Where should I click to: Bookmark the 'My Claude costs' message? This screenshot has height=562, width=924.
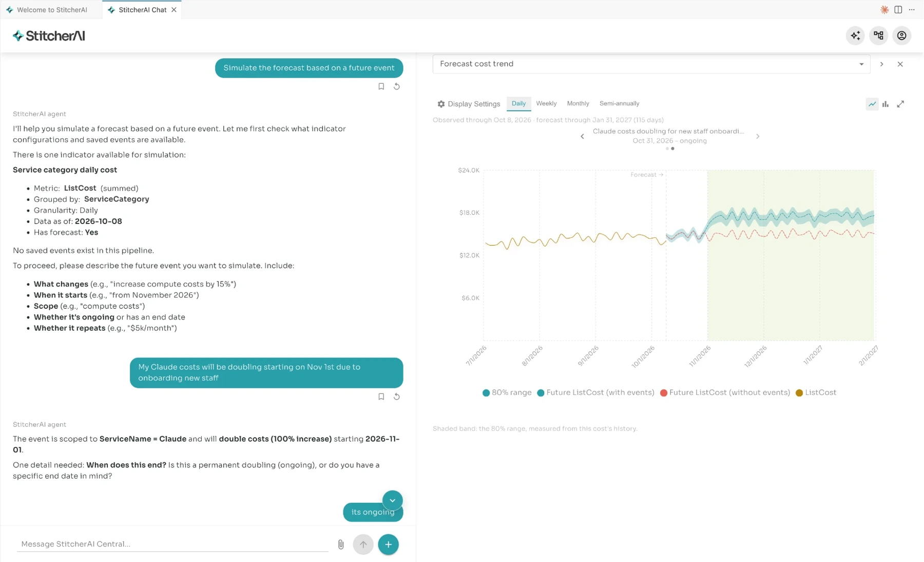[381, 397]
